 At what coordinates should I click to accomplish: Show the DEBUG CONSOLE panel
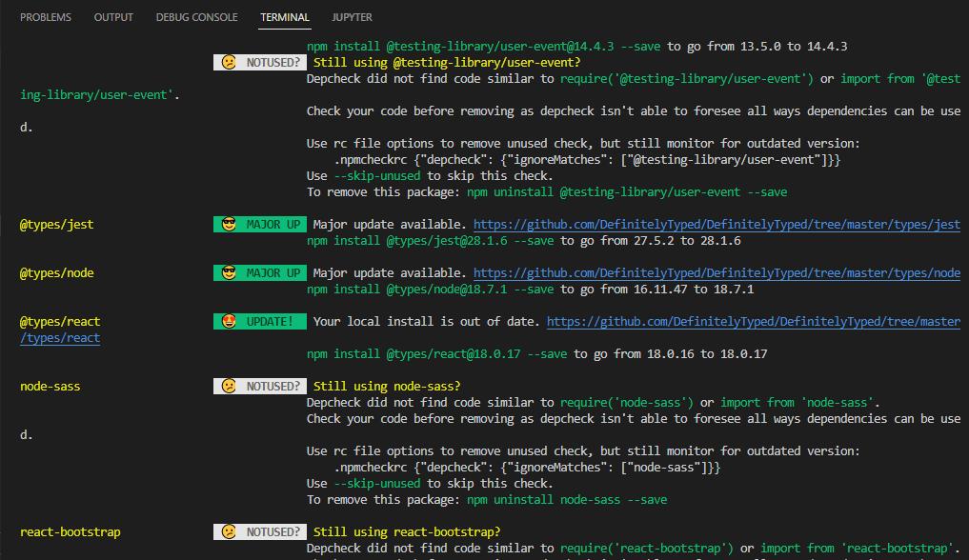(196, 17)
